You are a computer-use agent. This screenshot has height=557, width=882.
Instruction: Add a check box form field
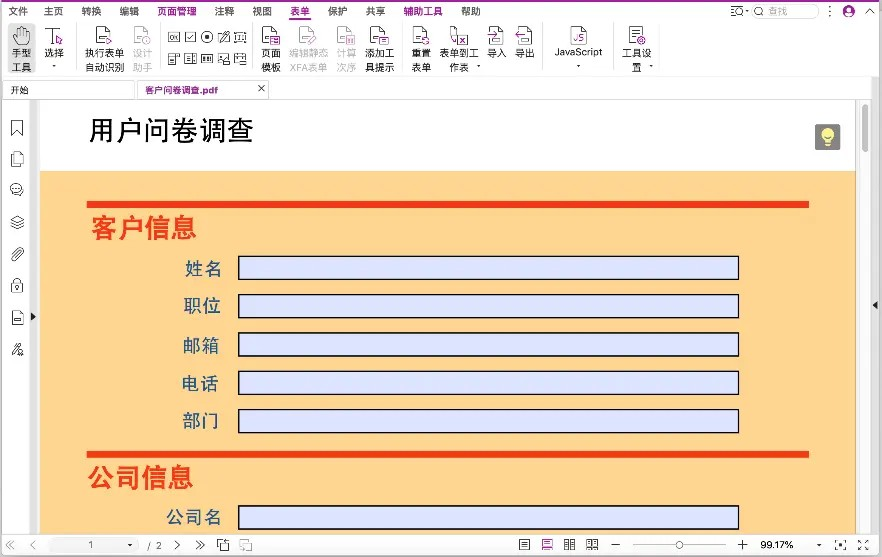191,37
